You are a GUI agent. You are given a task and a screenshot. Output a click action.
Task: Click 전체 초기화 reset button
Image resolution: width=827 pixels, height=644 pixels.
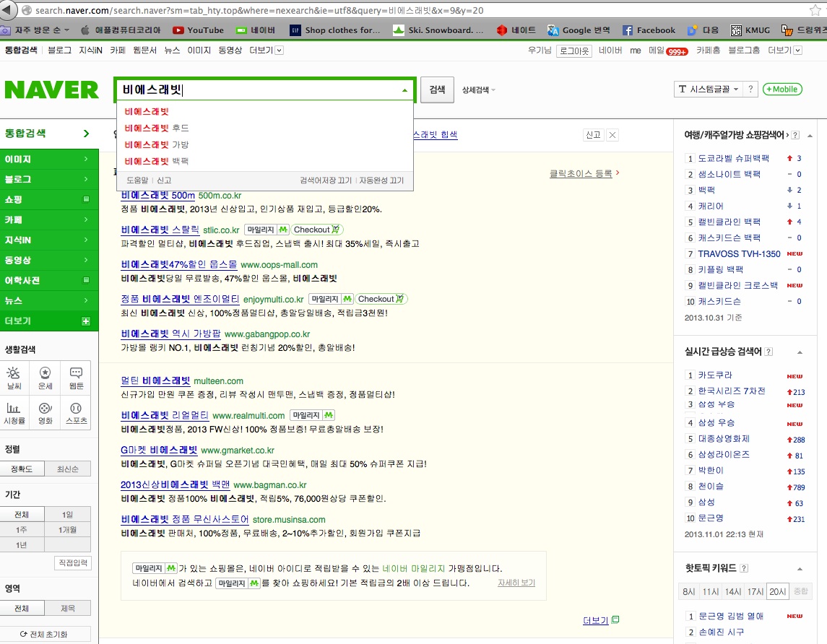[x=44, y=634]
